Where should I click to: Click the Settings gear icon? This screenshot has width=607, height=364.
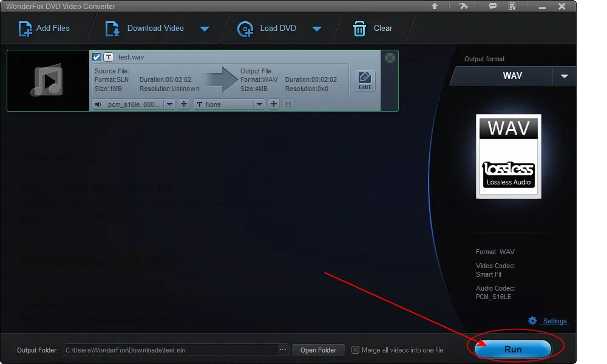(x=533, y=321)
